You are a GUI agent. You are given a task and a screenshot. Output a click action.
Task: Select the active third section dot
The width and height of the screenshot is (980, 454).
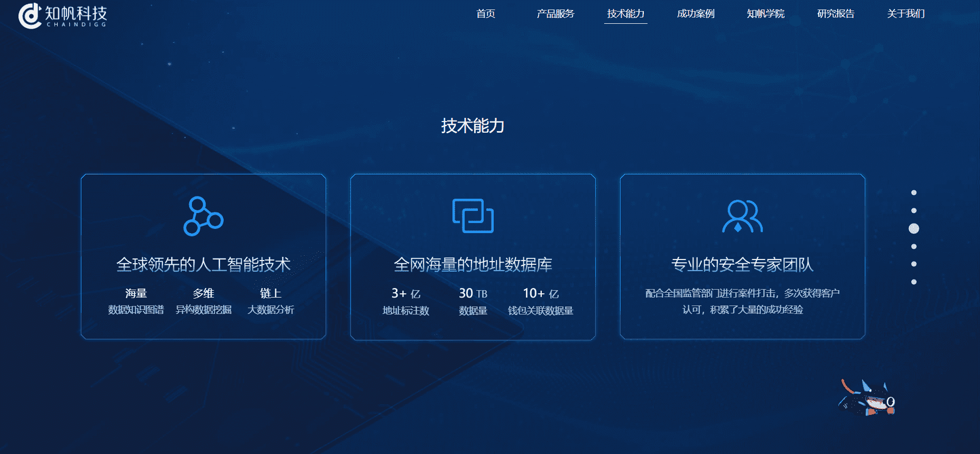[914, 228]
